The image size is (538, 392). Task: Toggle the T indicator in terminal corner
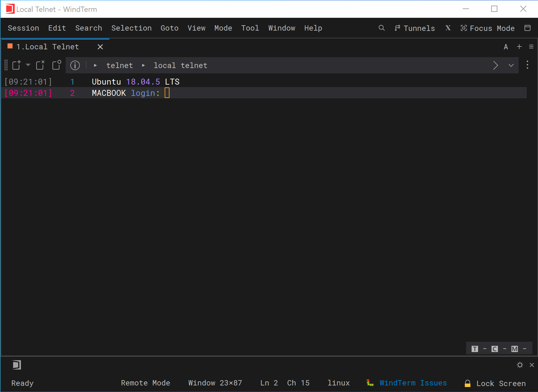(475, 349)
